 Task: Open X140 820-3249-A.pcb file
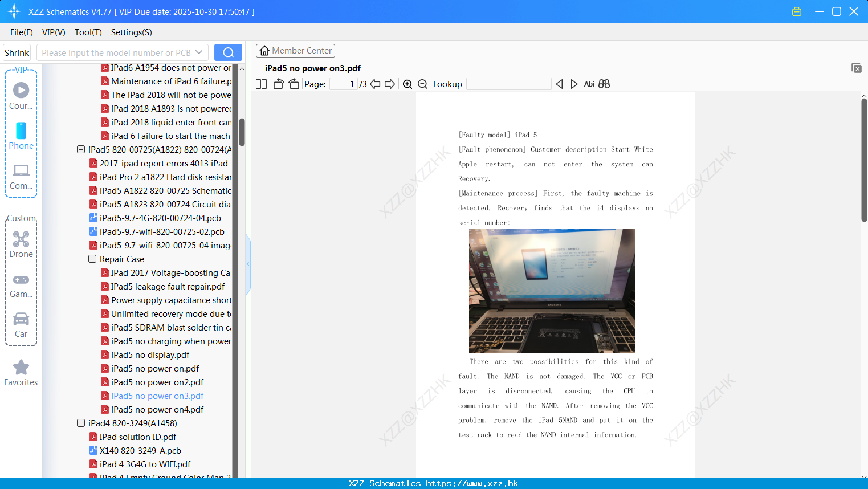(140, 451)
